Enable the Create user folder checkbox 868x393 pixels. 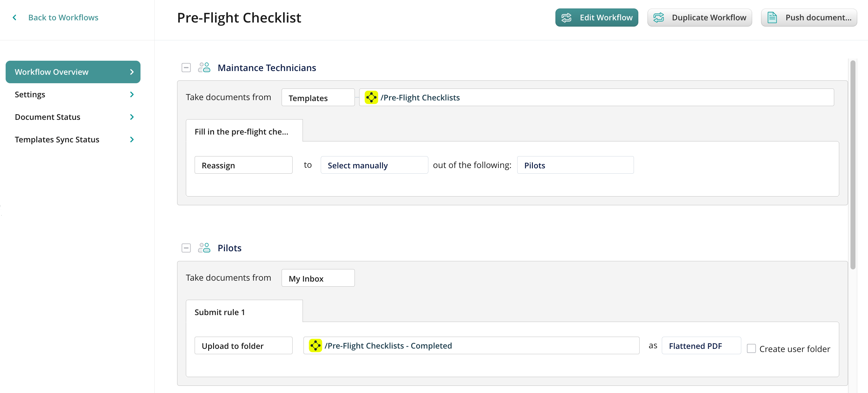751,349
